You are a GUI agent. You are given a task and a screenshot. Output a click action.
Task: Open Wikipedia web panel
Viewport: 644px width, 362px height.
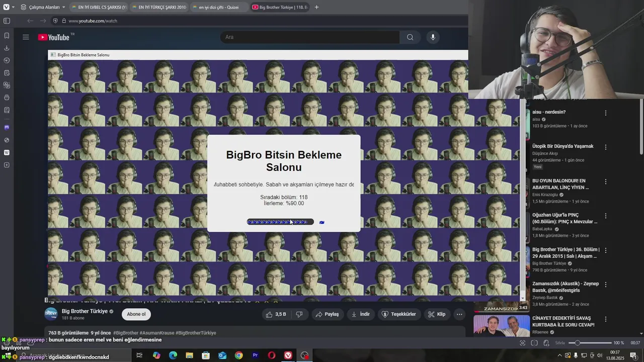7,152
